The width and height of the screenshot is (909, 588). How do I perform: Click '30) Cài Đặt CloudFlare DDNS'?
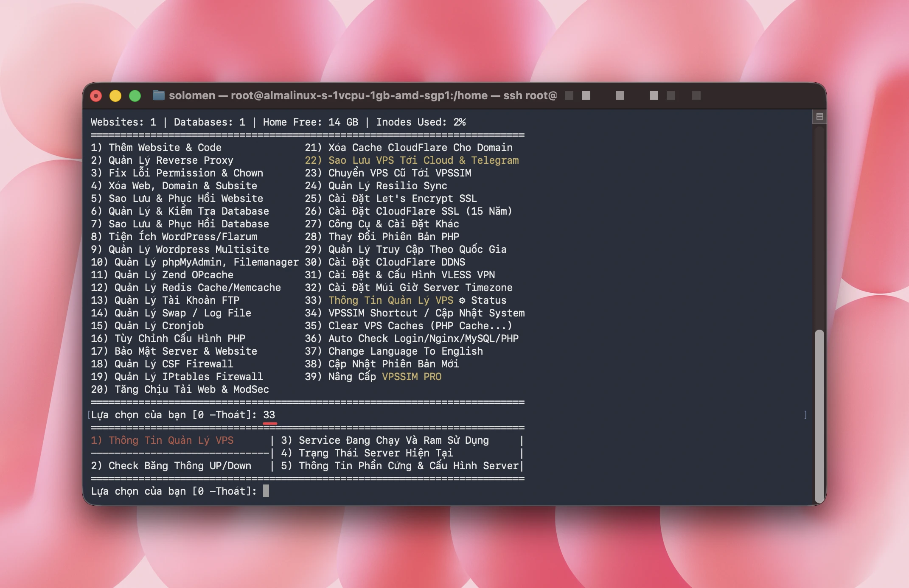(x=385, y=262)
